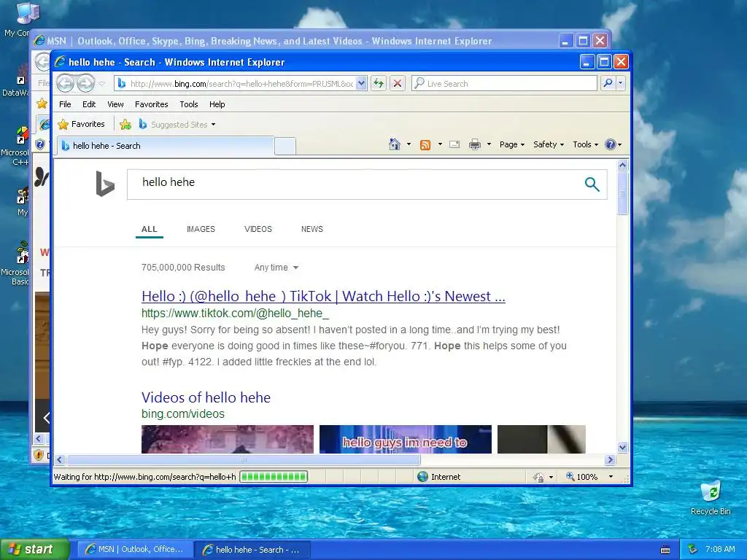This screenshot has width=747, height=560.
Task: Expand Suggested Sites dropdown
Action: pos(213,125)
